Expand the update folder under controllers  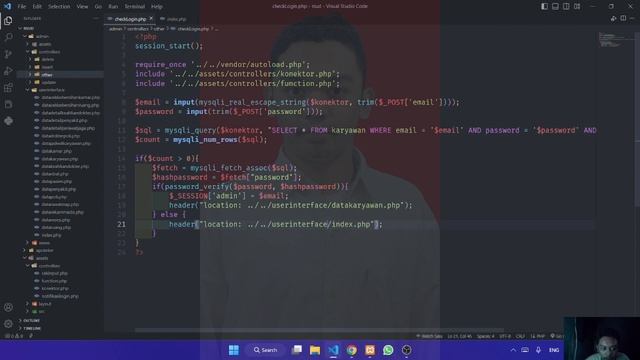(x=61, y=82)
